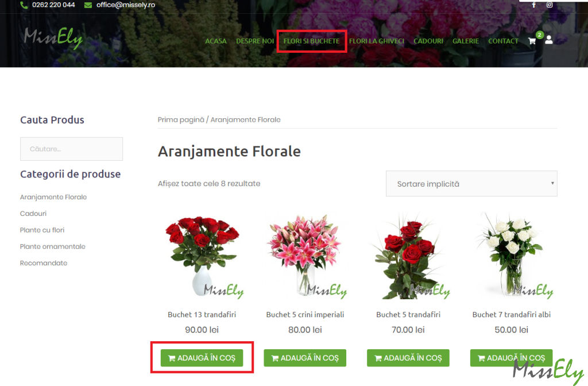Click the phone number 0262 220 044
The height and width of the screenshot is (386, 588).
[53, 5]
